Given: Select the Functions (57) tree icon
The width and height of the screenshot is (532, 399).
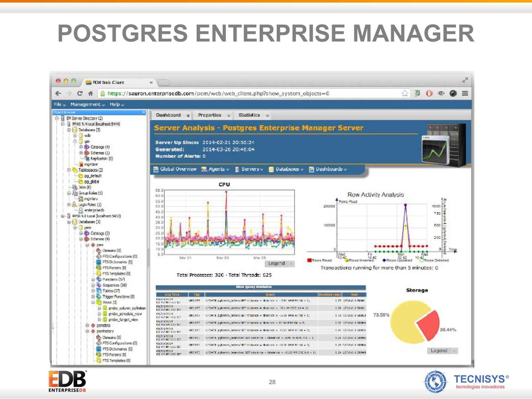Looking at the screenshot, I should [x=99, y=279].
